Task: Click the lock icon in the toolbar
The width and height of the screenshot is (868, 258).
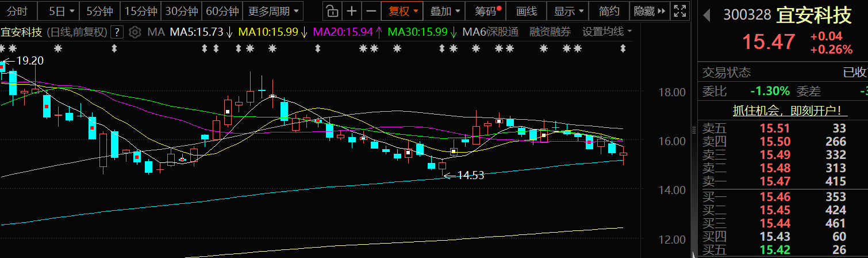Action: [332, 10]
